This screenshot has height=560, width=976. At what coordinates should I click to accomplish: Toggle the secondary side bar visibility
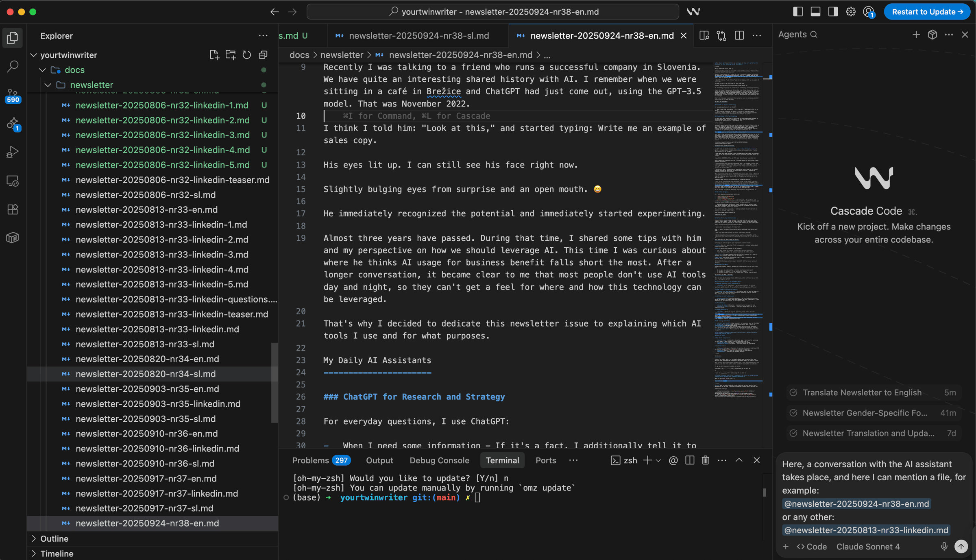(833, 12)
